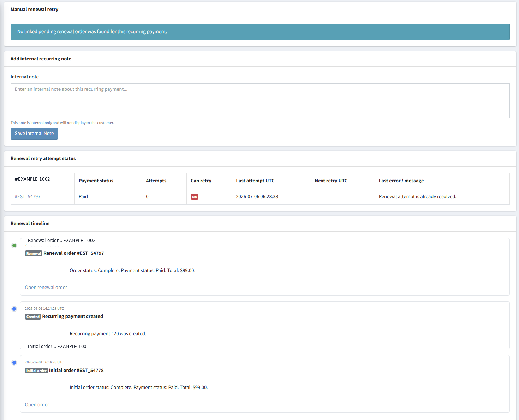Open the #EST_54797 order link in table
Image resolution: width=519 pixels, height=420 pixels.
(28, 197)
